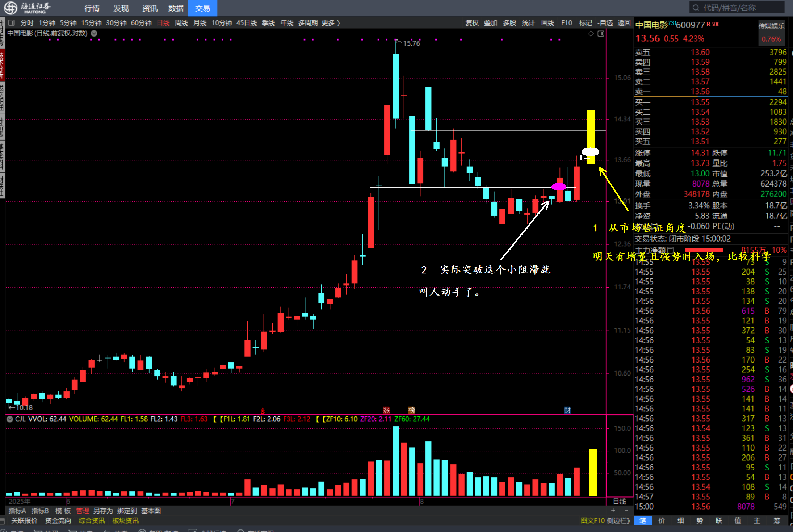Click 另存为 to save template
The width and height of the screenshot is (793, 532).
(x=103, y=511)
